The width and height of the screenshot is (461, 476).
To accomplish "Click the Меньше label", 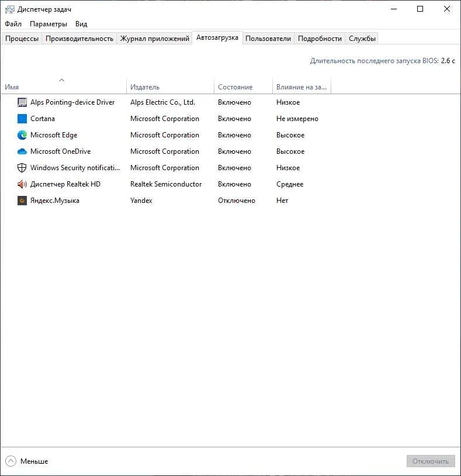I will coord(34,461).
